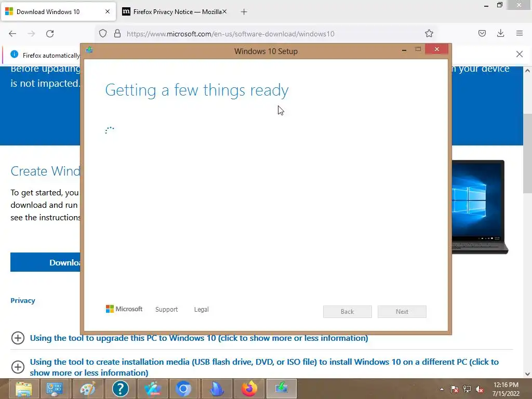Dismiss the Firefox notification bar
532x399 pixels.
pyautogui.click(x=520, y=54)
